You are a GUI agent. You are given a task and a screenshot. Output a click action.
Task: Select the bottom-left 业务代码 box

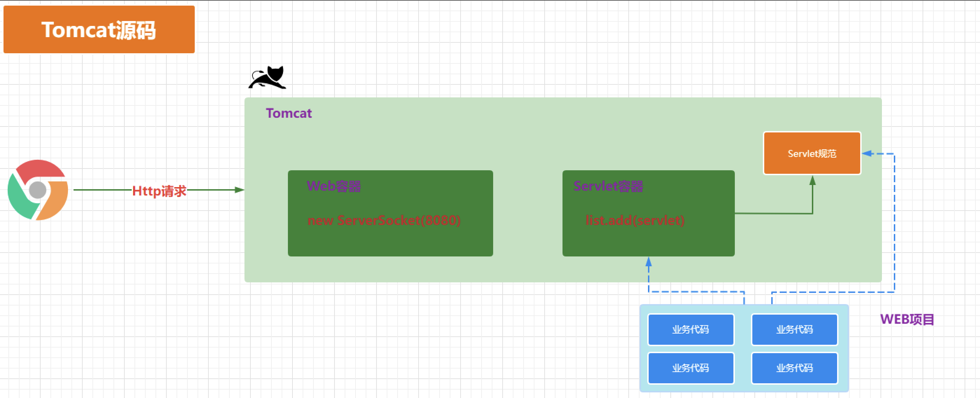[690, 368]
